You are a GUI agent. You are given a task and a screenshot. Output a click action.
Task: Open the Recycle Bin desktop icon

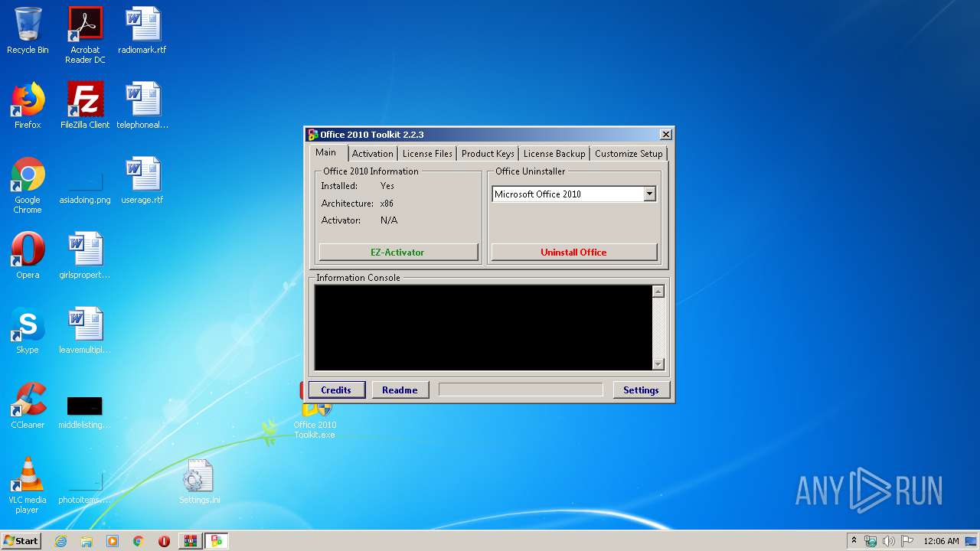pyautogui.click(x=28, y=31)
